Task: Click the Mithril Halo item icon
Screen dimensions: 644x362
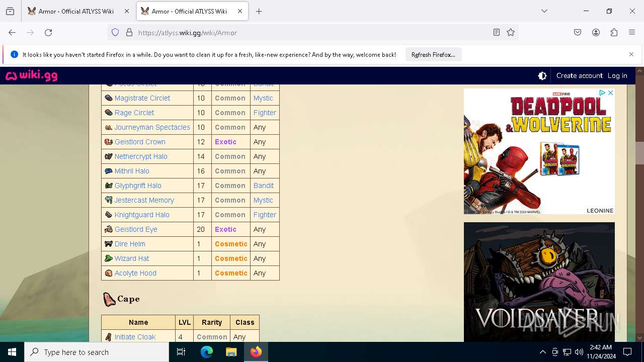Action: pos(109,171)
